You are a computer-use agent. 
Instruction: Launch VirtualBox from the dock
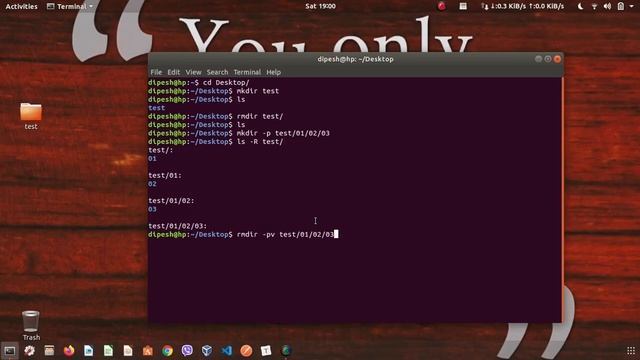[207, 351]
